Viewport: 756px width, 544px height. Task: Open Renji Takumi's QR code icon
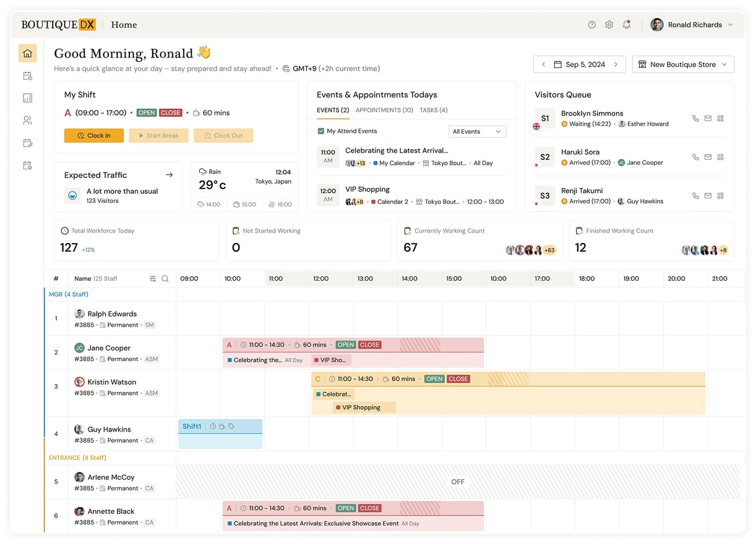[x=720, y=195]
